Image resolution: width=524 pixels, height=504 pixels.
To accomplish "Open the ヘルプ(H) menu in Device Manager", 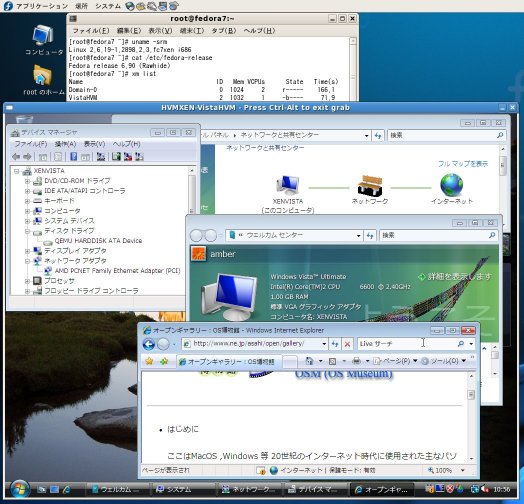I will pos(126,144).
